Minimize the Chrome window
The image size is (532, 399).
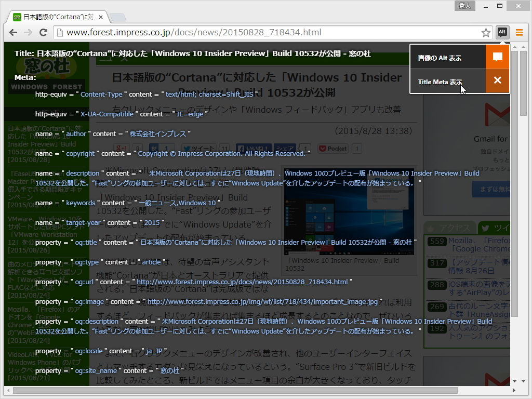(x=486, y=6)
